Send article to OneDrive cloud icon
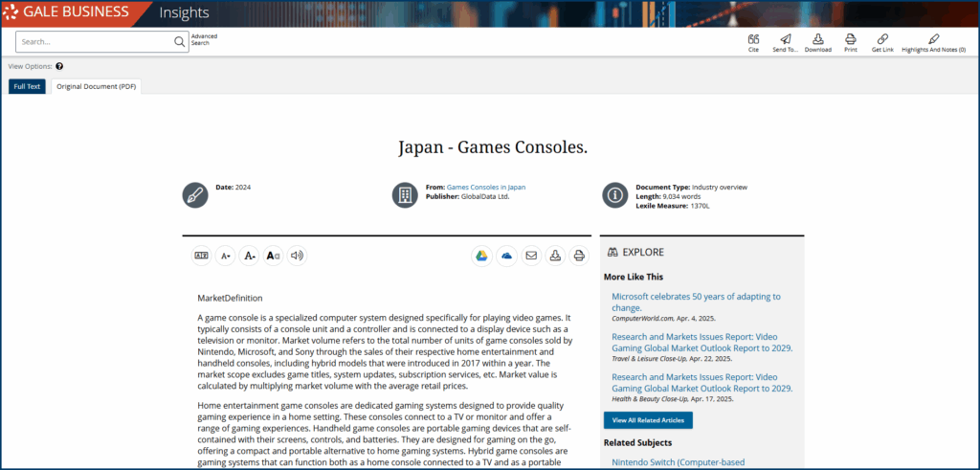The height and width of the screenshot is (470, 980). (506, 256)
